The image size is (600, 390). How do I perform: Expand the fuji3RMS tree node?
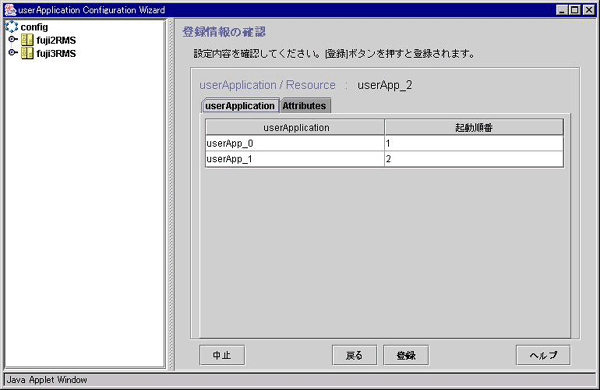click(13, 52)
